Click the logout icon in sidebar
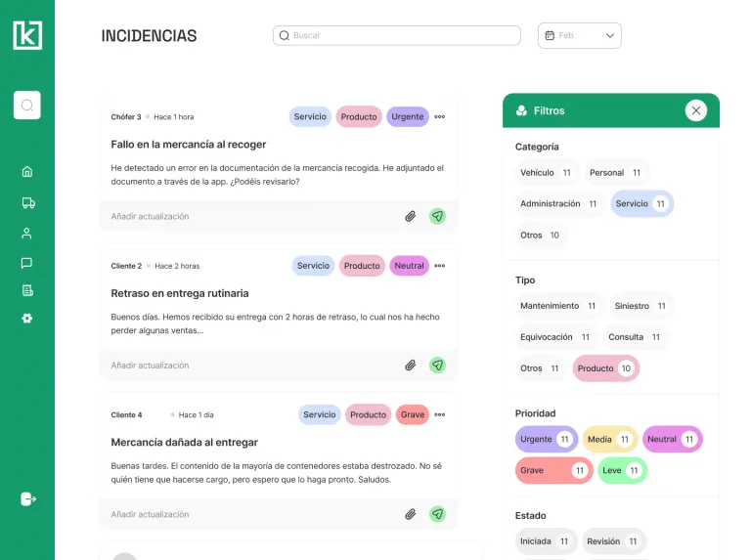Screen dimensions: 751x560 [28, 498]
